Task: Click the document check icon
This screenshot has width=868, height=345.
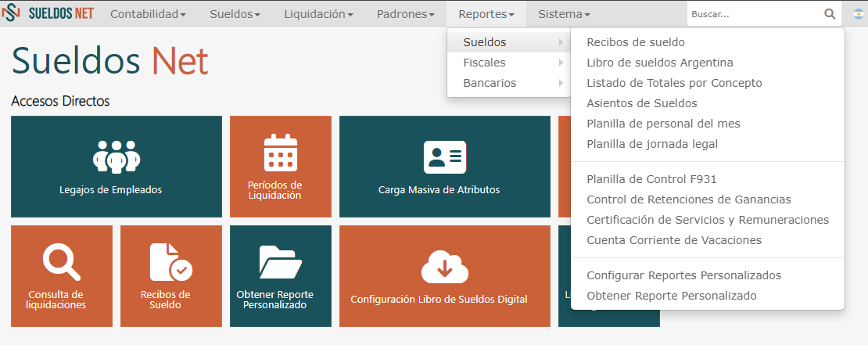Action: 171,262
